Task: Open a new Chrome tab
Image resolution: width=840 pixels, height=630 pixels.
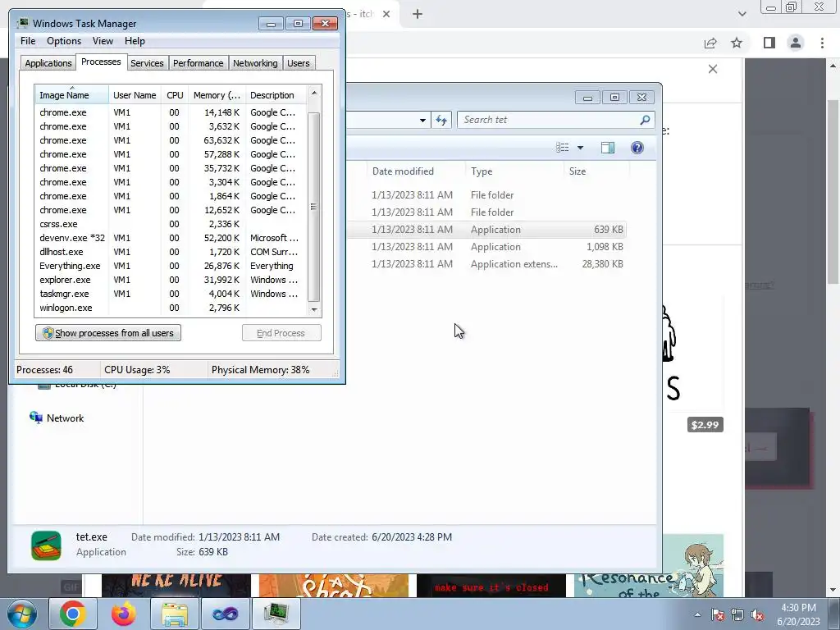Action: coord(418,15)
